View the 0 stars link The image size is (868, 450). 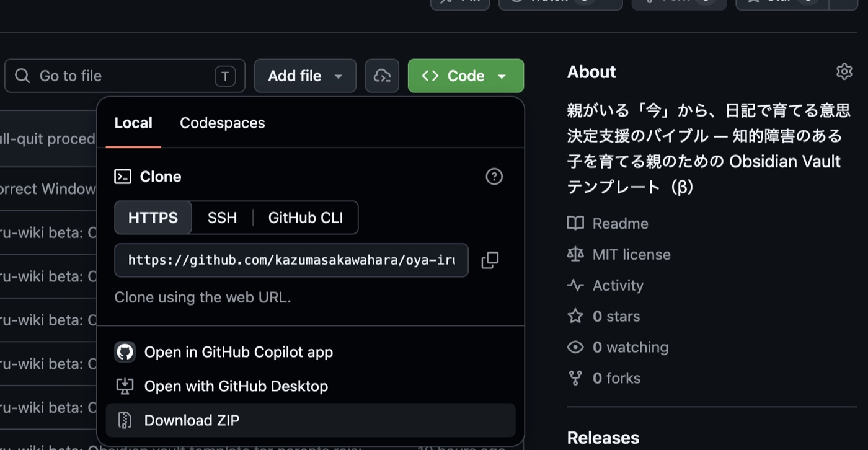click(616, 316)
